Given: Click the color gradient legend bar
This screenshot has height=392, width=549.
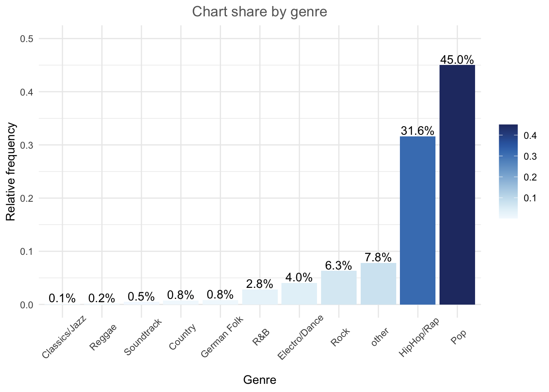Looking at the screenshot, I should tap(508, 171).
